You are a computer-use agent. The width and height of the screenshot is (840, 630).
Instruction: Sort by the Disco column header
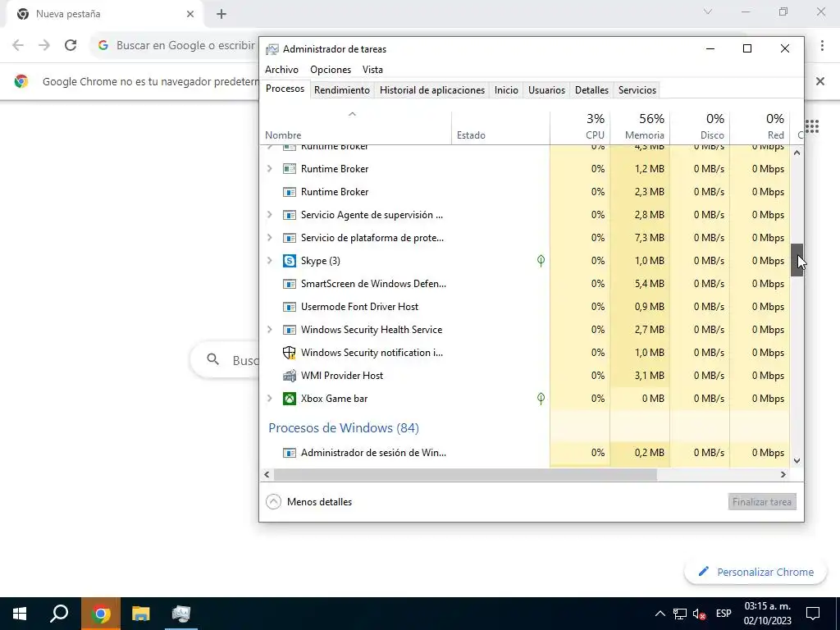[701, 127]
